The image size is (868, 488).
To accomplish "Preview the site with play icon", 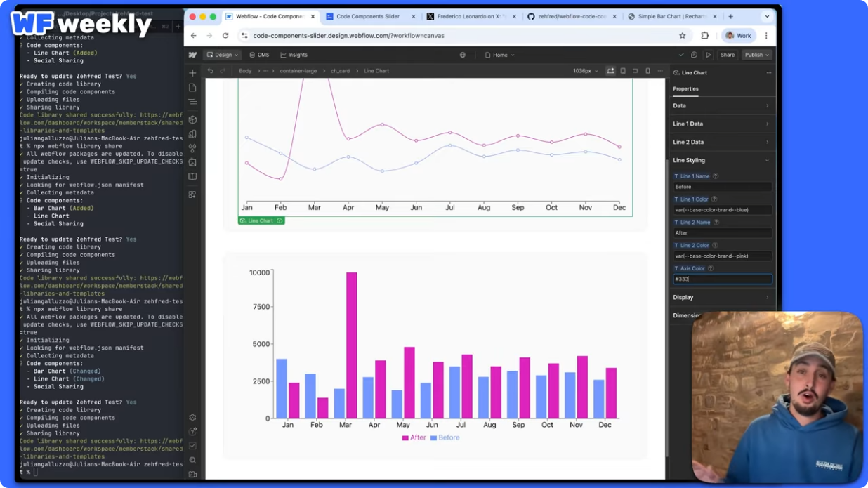I will coord(708,55).
